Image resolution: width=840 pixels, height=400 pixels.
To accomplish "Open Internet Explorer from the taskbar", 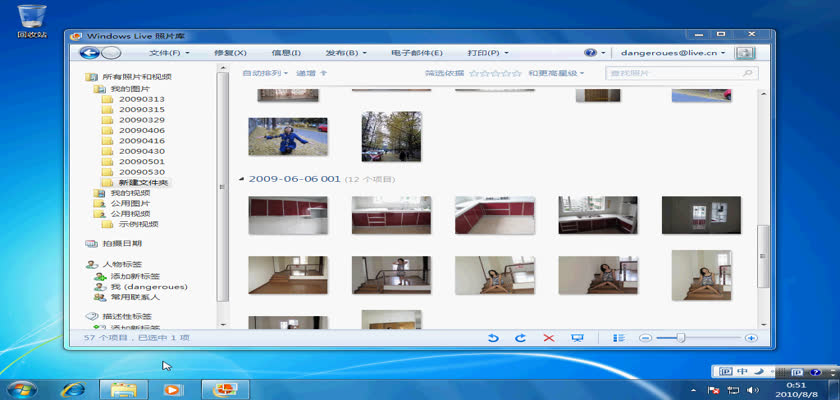I will (73, 388).
